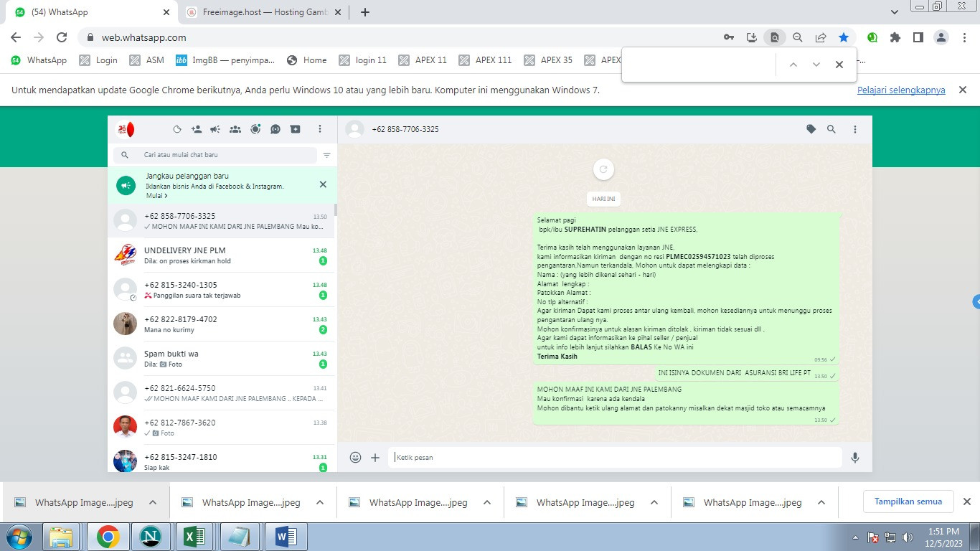Open WhatsApp Status updates icon
The height and width of the screenshot is (551, 980).
[177, 129]
